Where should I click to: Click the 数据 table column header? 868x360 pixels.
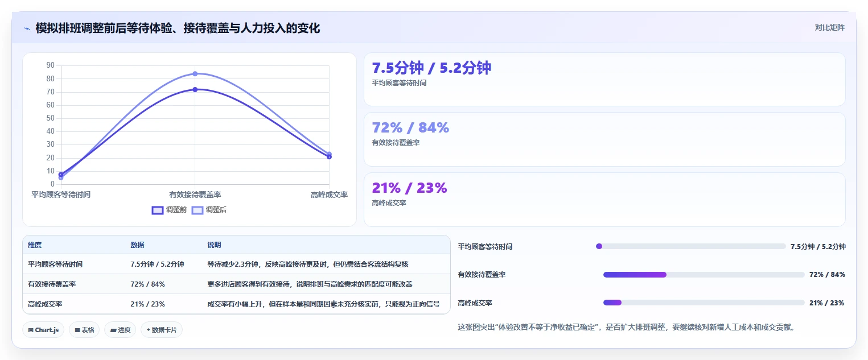(137, 245)
